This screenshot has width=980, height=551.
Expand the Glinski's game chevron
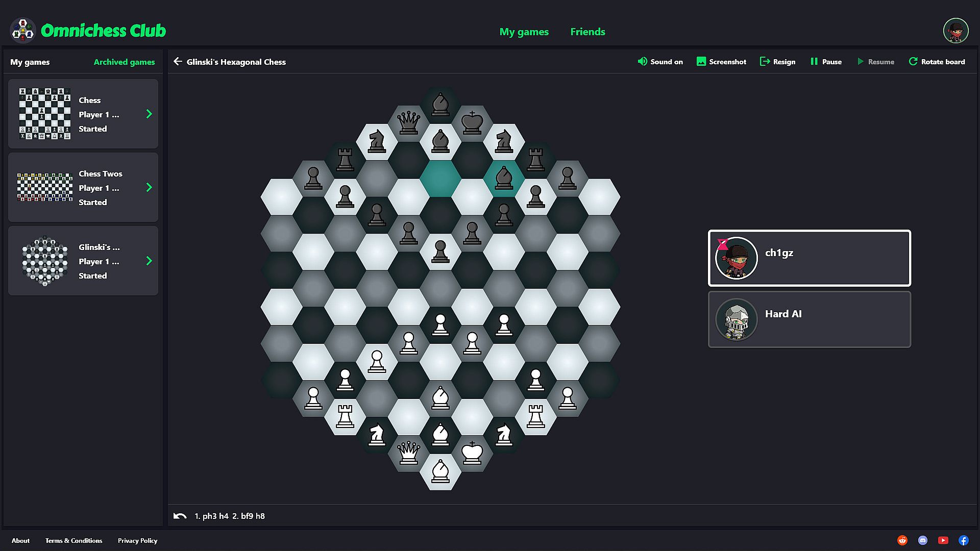click(x=149, y=261)
